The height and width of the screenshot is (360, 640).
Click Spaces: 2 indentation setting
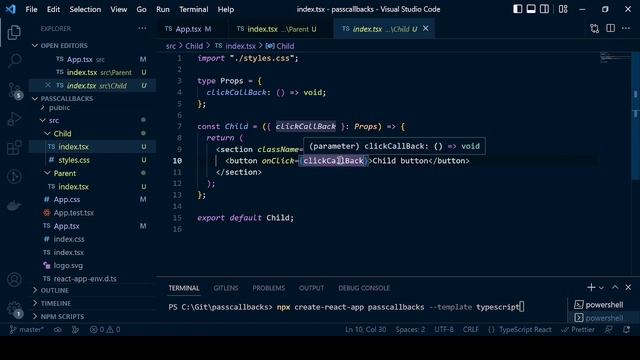pos(410,329)
